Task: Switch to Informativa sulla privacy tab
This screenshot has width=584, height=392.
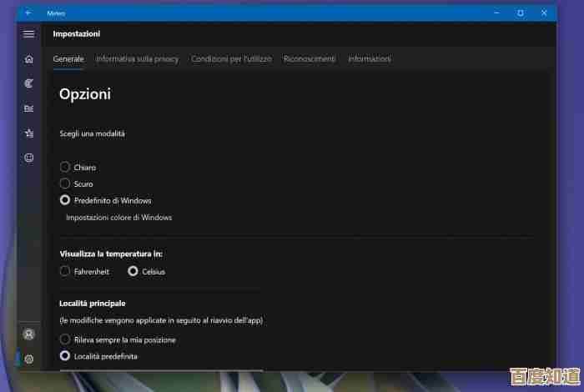Action: (x=137, y=59)
